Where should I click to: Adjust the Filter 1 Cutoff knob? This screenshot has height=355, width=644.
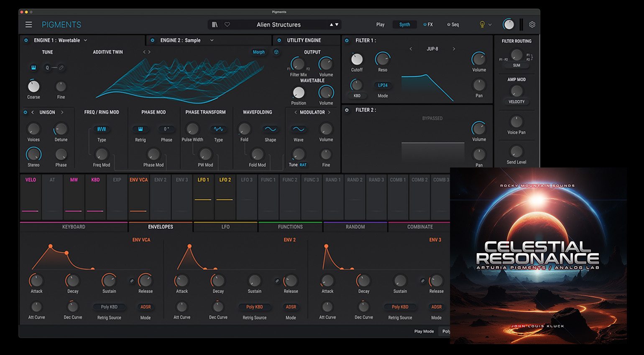pos(357,59)
